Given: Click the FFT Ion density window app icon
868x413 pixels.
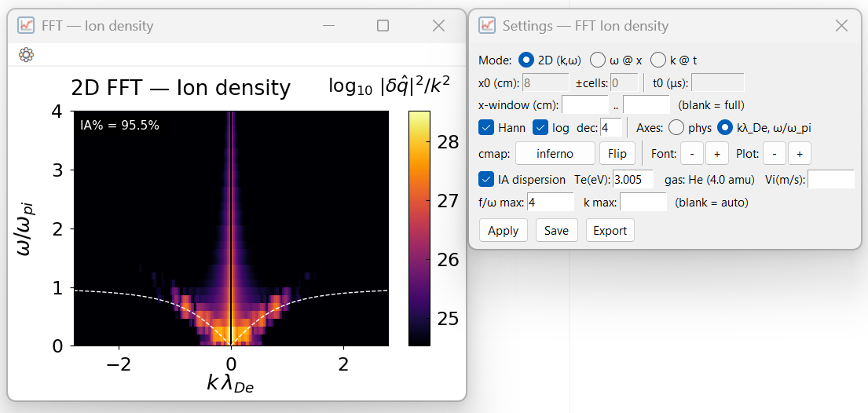Looking at the screenshot, I should [25, 25].
